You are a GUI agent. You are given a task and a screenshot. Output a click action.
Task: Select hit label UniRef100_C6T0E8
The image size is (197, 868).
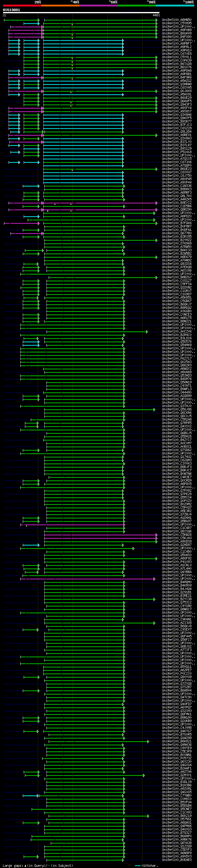tap(177, 54)
